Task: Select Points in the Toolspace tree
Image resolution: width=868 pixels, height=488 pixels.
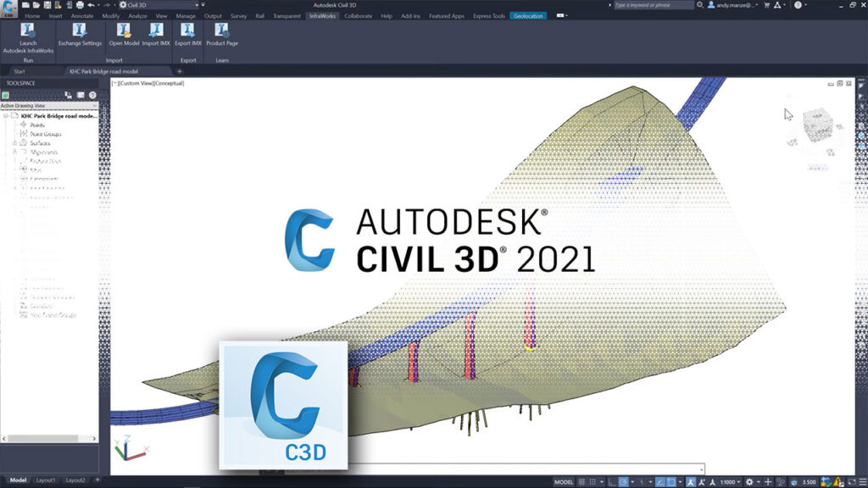Action: point(37,125)
